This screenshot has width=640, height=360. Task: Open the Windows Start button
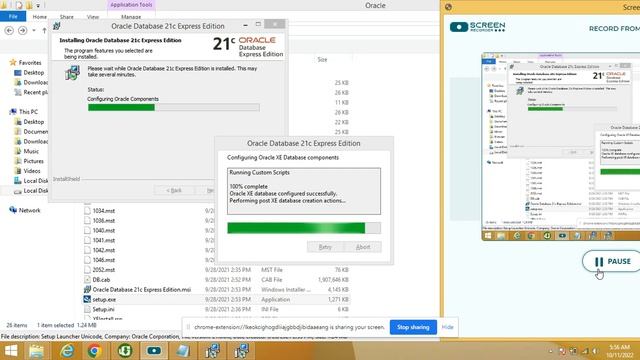click(11, 351)
